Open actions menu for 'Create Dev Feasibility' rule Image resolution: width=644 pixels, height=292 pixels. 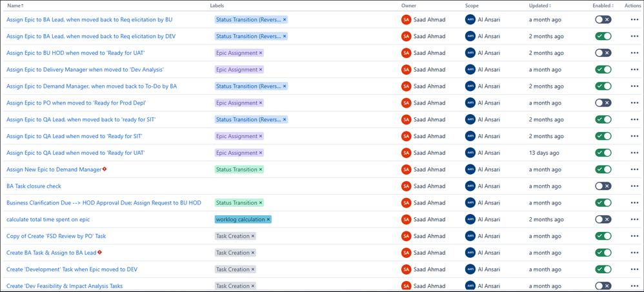(x=634, y=286)
